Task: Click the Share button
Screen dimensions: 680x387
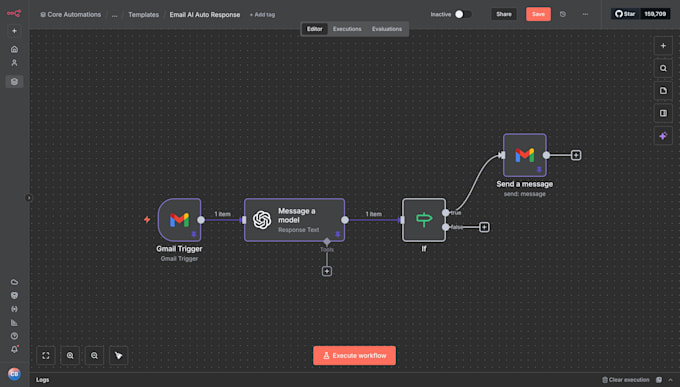Action: coord(504,14)
